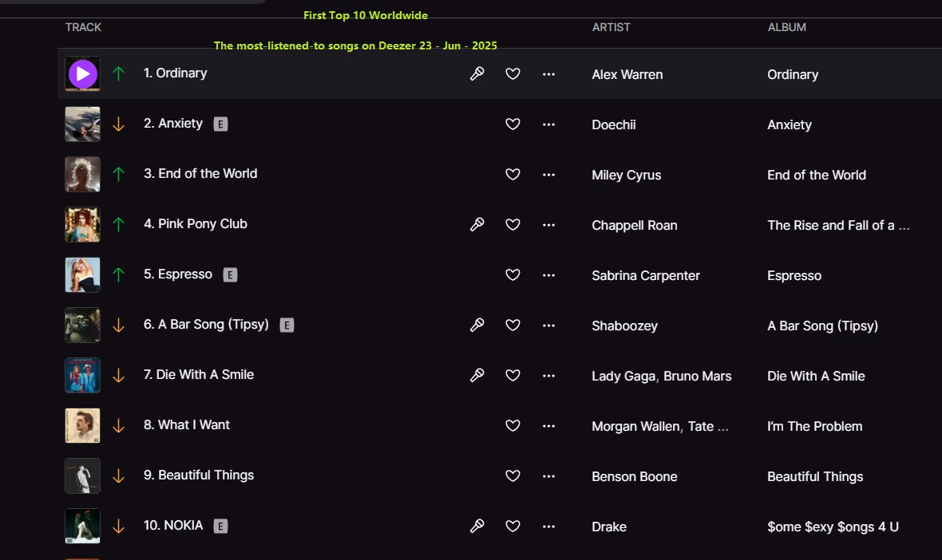Go to album $ome $exy $ongs 4 U
The image size is (942, 560).
833,527
